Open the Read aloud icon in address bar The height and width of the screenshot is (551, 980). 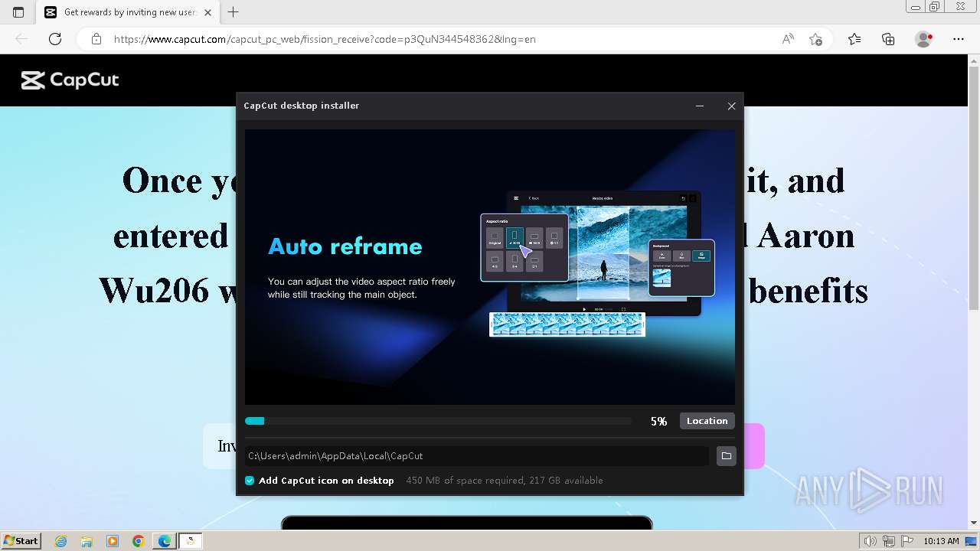(x=788, y=39)
